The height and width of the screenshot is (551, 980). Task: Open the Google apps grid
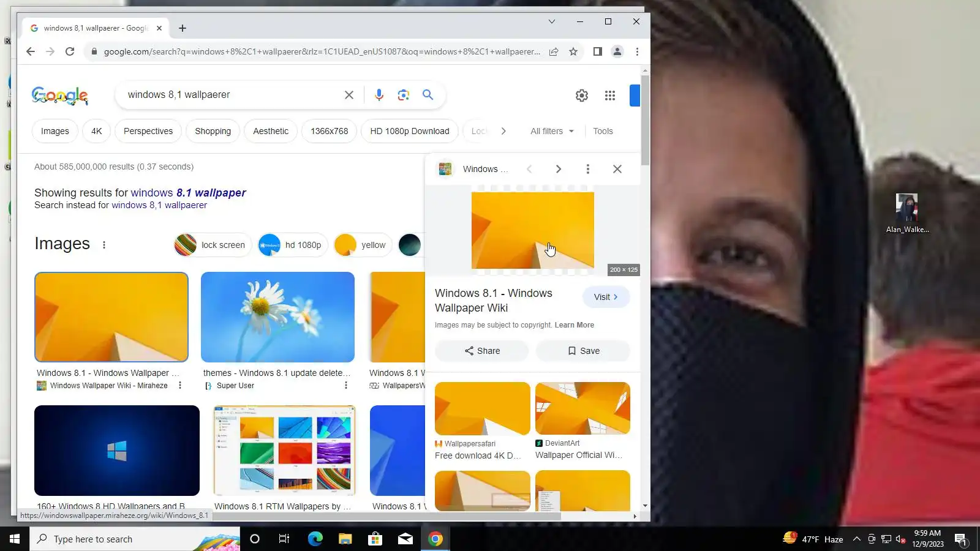pyautogui.click(x=610, y=96)
